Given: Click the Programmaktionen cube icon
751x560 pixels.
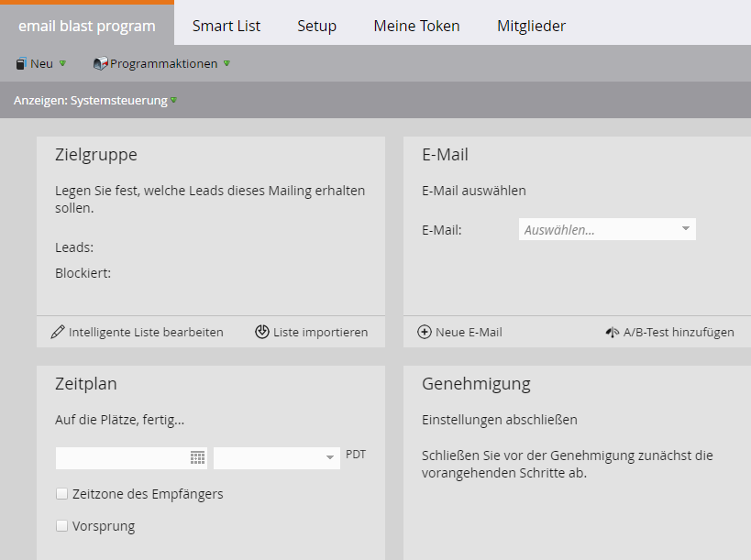Looking at the screenshot, I should (x=101, y=64).
